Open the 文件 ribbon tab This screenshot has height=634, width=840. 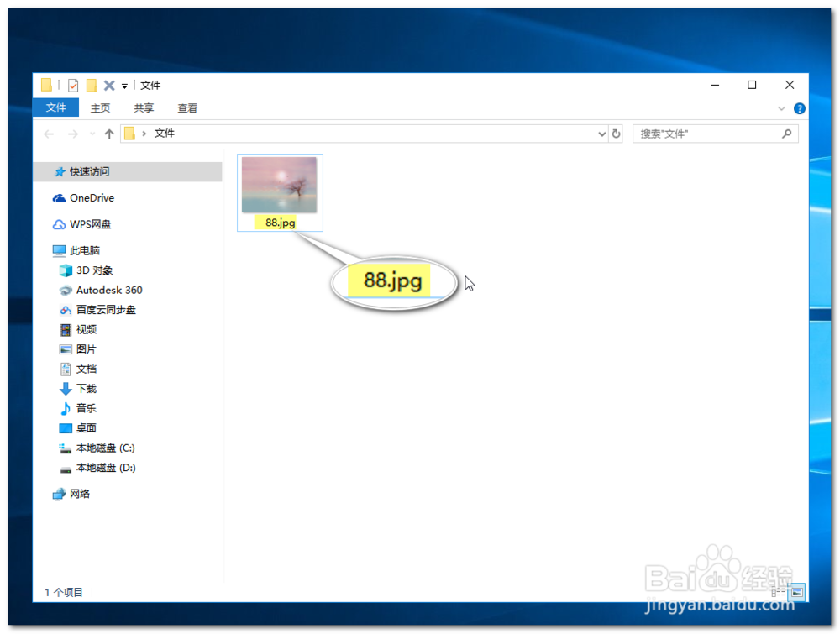(x=55, y=107)
